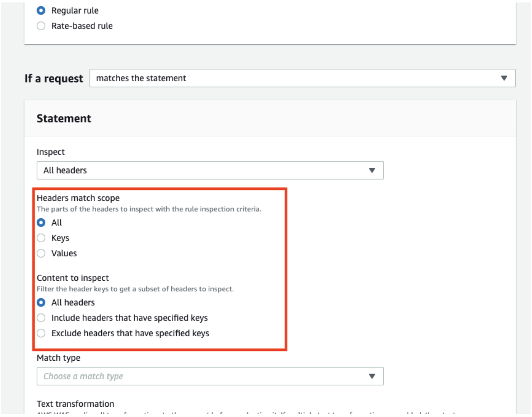Pick 'Include headers that have specified keys'
This screenshot has width=532, height=417.
coord(41,318)
